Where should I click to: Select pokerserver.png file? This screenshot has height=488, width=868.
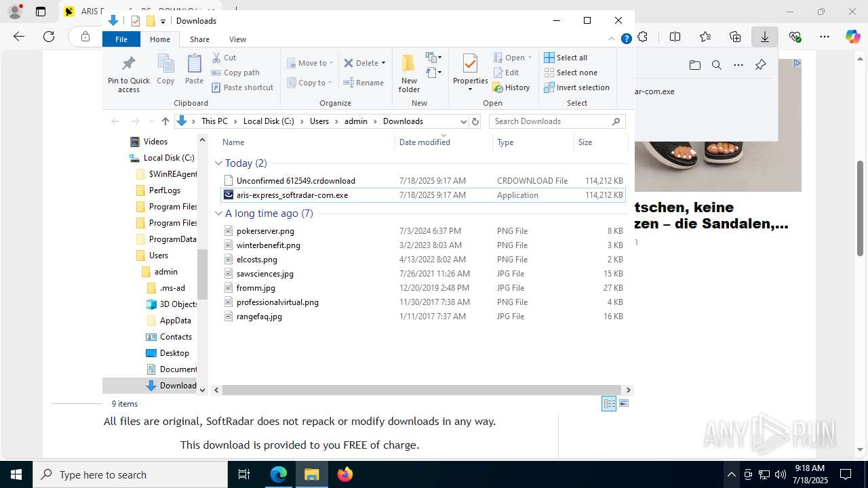click(423, 231)
